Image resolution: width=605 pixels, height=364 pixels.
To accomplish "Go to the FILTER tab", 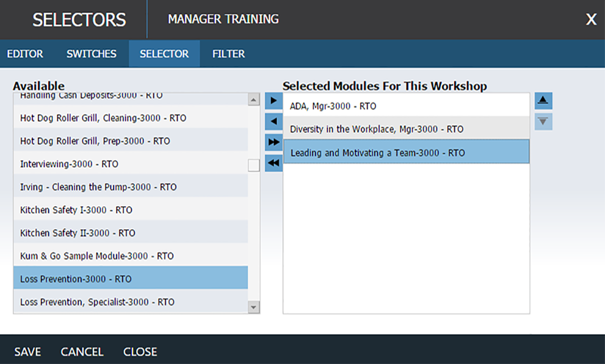I will click(x=228, y=54).
